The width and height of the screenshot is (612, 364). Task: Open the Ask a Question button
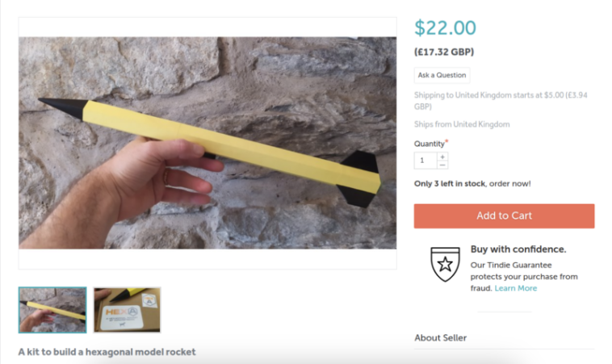click(442, 75)
